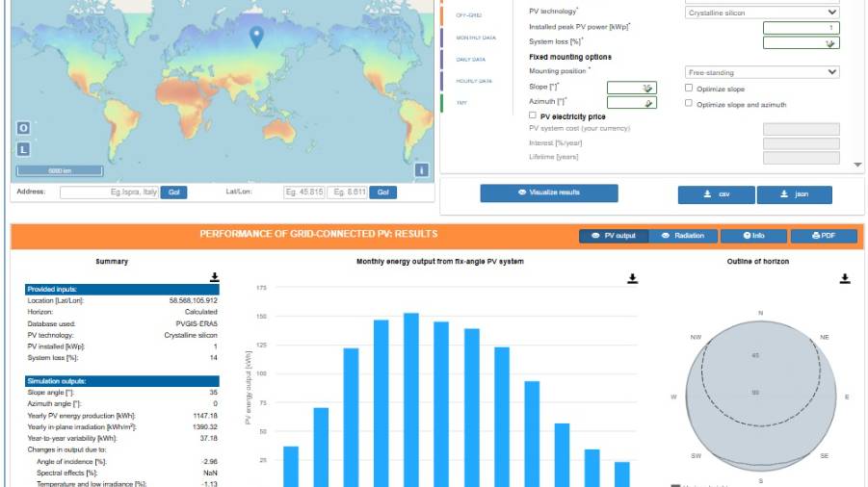Click the map location pin marker
Screen dimensions: 868x487
coord(255,37)
